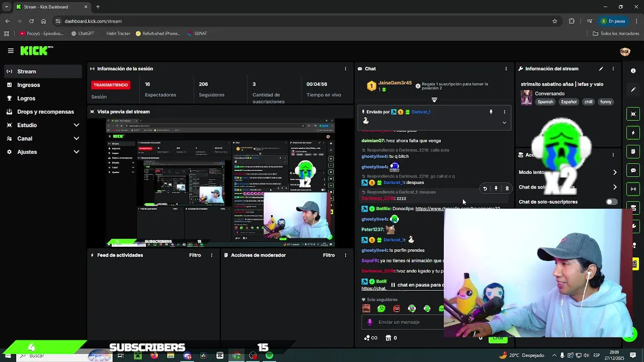Open Filtro in Feed de actividades
Screen dimensions: 644x362
[x=195, y=255]
